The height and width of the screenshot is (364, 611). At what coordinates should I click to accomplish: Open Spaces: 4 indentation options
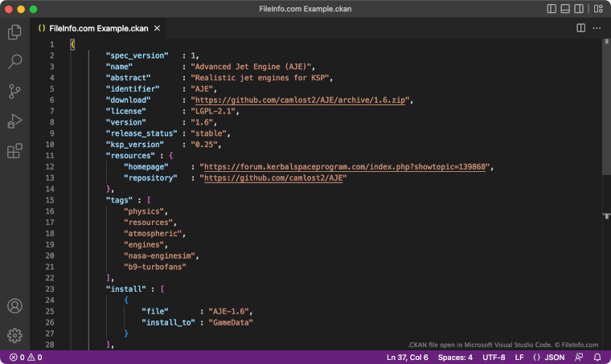(455, 357)
